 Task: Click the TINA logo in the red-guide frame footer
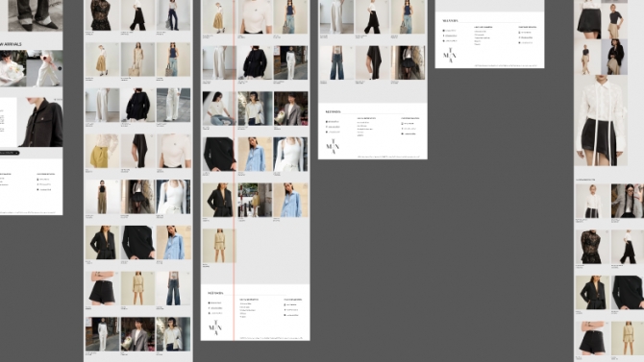pyautogui.click(x=215, y=328)
